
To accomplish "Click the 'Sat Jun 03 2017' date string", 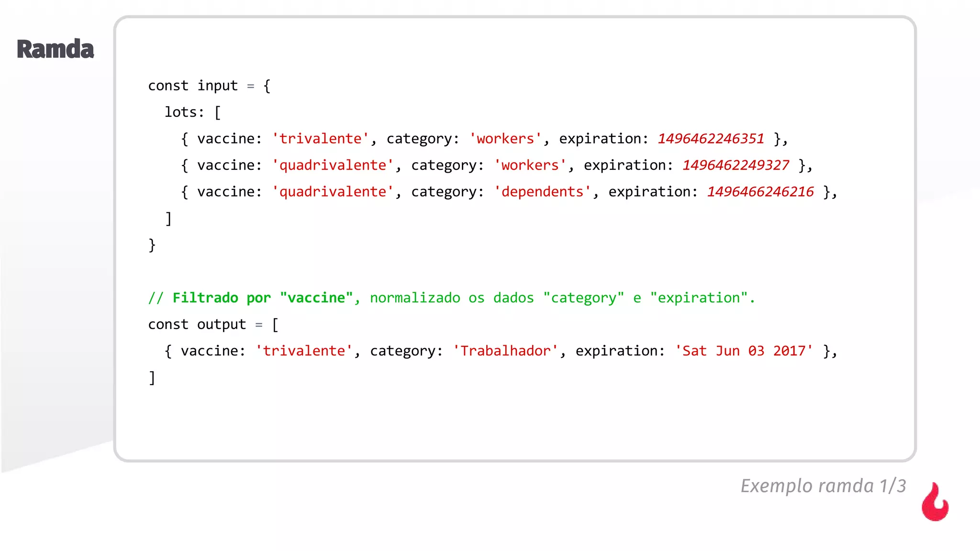I will click(744, 351).
